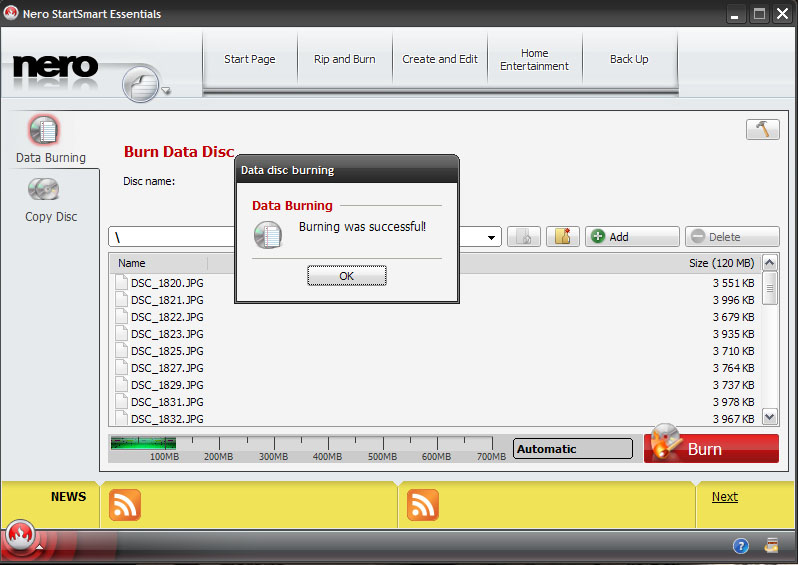Expand the launcher icon dropdown arrow
The height and width of the screenshot is (565, 798).
coord(166,91)
